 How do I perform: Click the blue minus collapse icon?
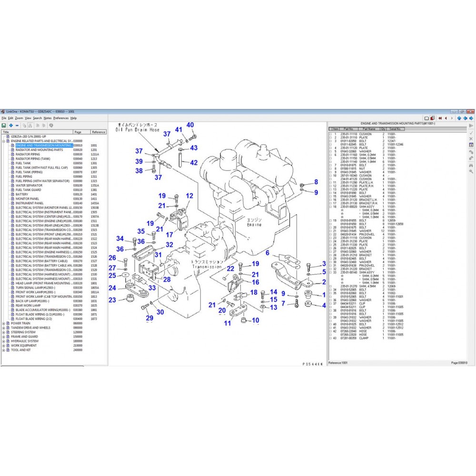(17, 125)
